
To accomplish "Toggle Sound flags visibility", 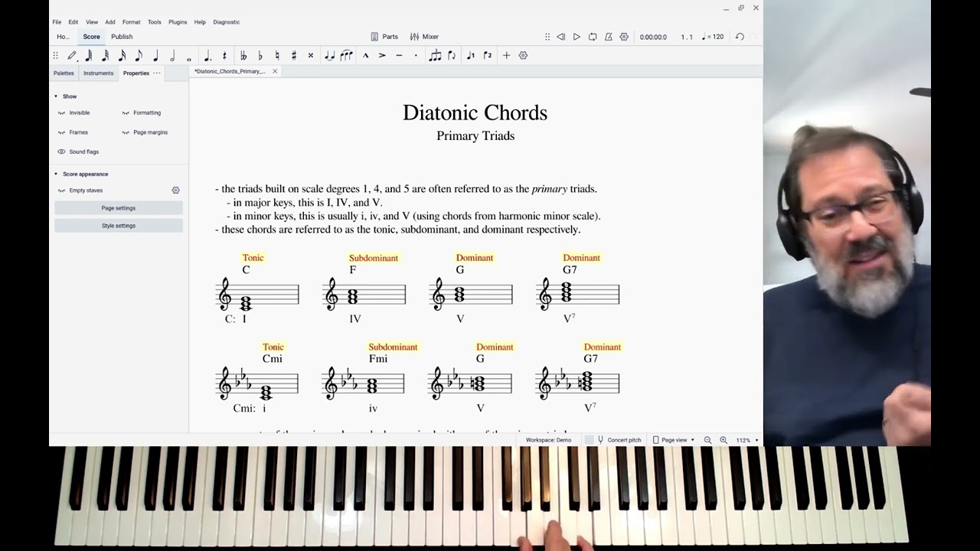I will click(78, 152).
